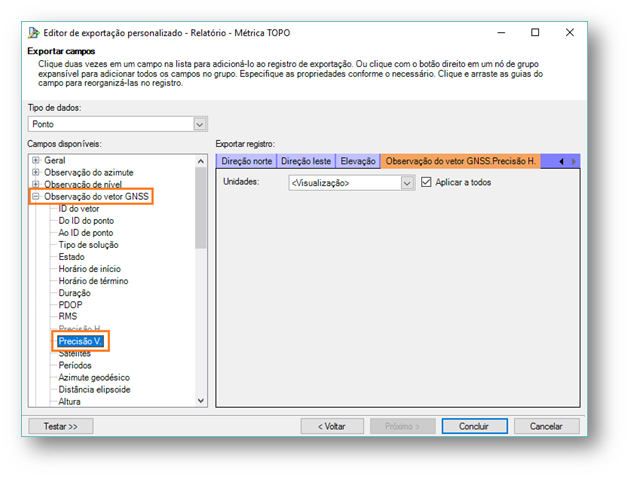This screenshot has height=479, width=630.
Task: Open the Tipo de dados dropdown
Action: coord(198,124)
